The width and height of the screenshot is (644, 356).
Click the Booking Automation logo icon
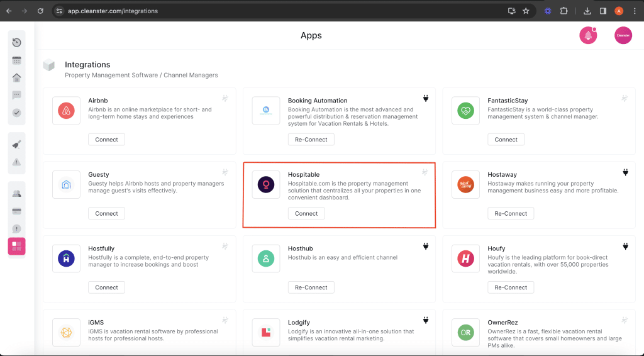click(266, 111)
